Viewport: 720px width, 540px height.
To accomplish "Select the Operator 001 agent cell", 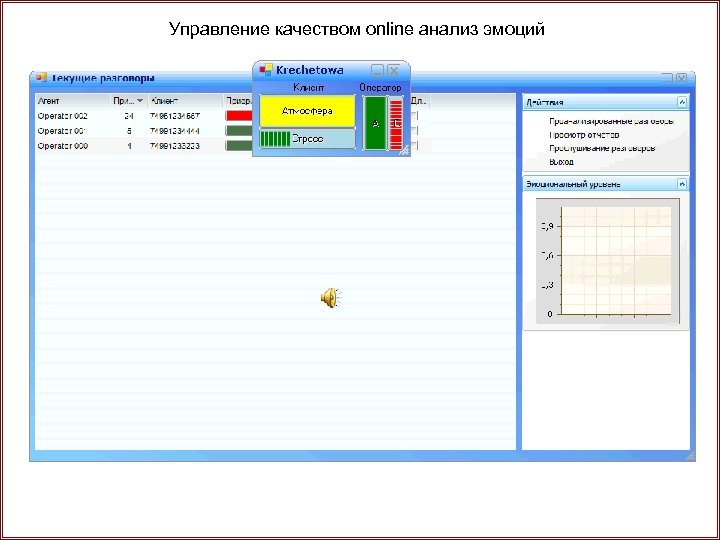I will (x=62, y=131).
